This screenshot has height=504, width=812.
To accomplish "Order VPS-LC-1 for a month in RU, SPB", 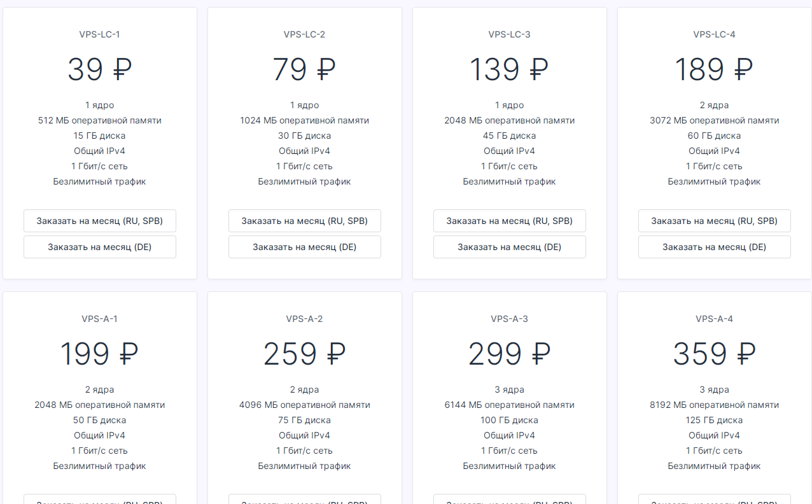I will coord(100,221).
